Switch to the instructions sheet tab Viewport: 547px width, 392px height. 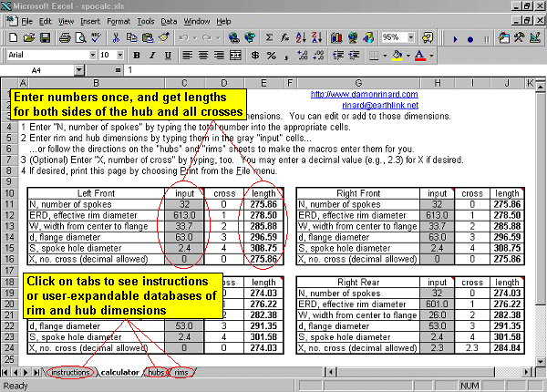(70, 373)
